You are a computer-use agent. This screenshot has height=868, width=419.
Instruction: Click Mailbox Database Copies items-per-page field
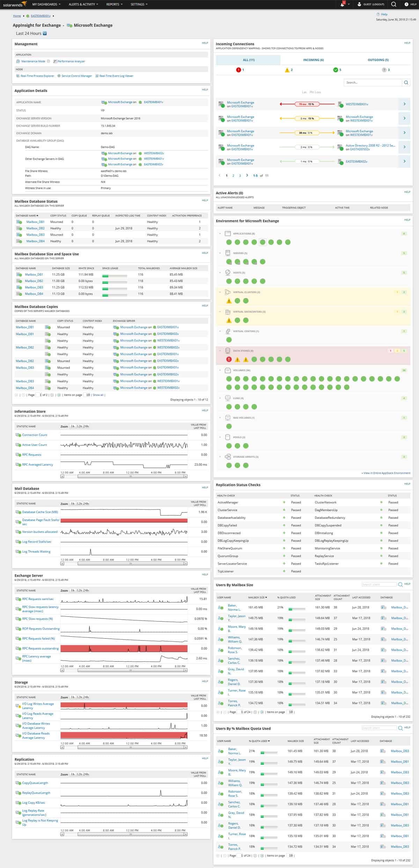coord(87,395)
